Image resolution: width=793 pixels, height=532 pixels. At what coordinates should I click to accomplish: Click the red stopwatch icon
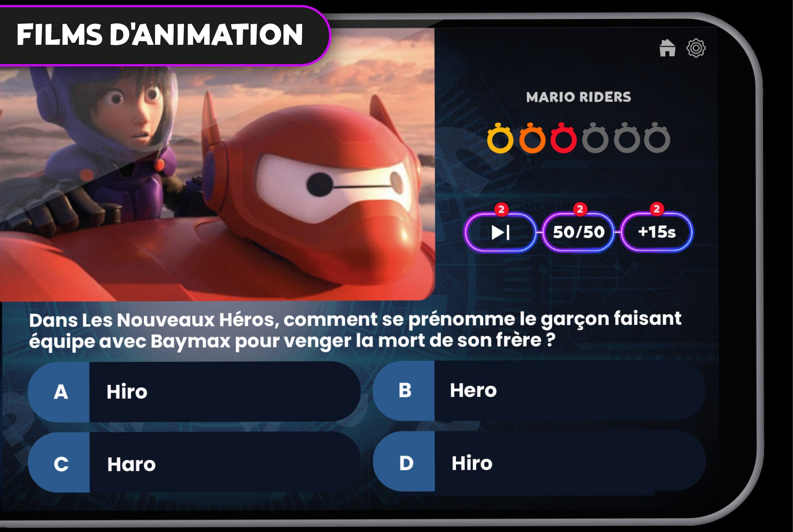click(563, 138)
